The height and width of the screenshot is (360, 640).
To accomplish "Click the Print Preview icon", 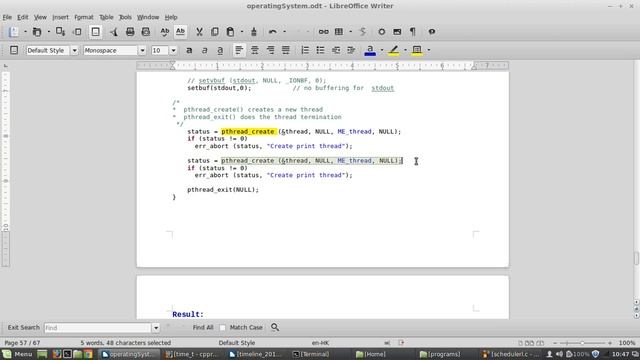I will tap(146, 32).
